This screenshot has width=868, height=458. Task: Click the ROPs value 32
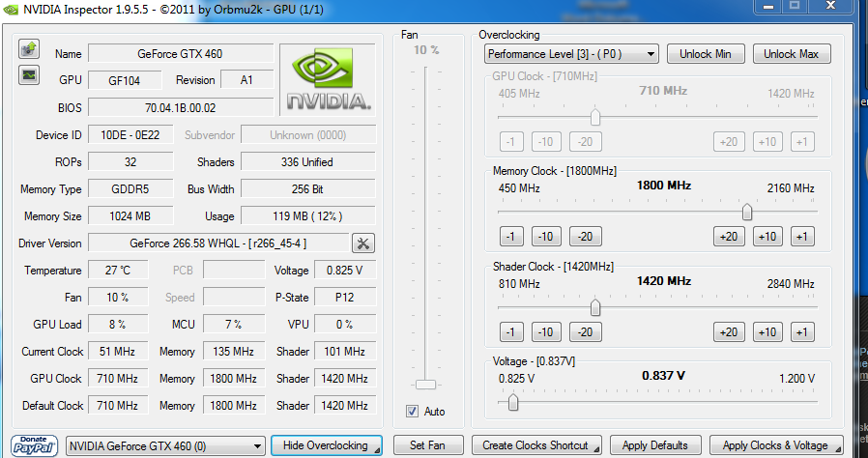(130, 162)
